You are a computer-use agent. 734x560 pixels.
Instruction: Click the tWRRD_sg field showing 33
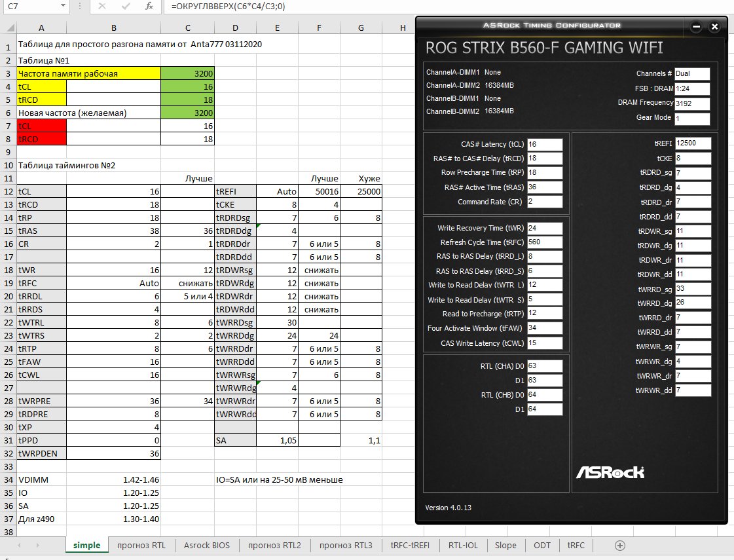coord(693,289)
